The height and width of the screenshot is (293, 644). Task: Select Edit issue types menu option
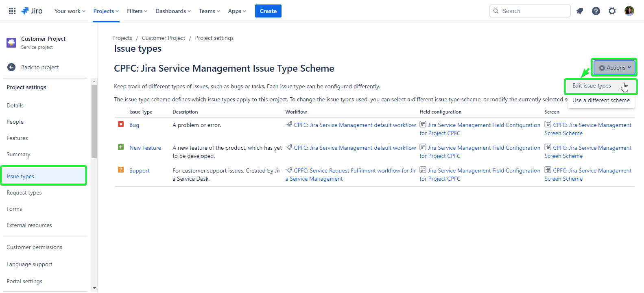(592, 86)
